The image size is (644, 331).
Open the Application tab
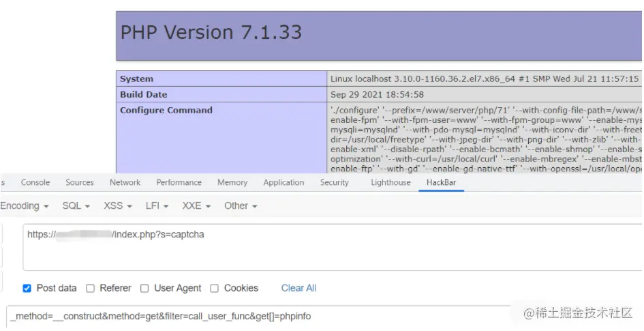[x=283, y=183]
